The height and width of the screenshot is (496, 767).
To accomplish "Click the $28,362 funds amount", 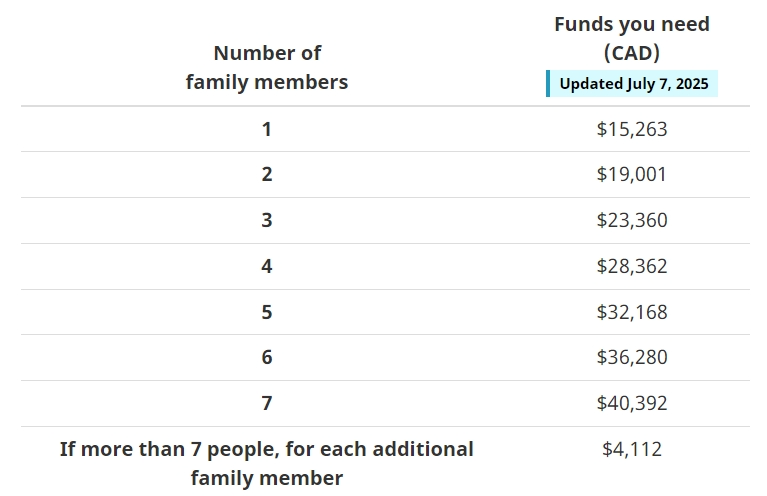I will 632,267.
